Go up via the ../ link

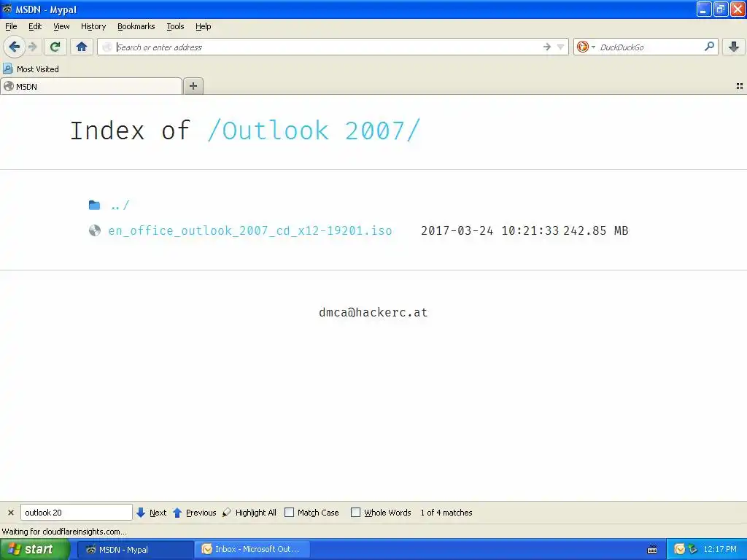click(120, 205)
